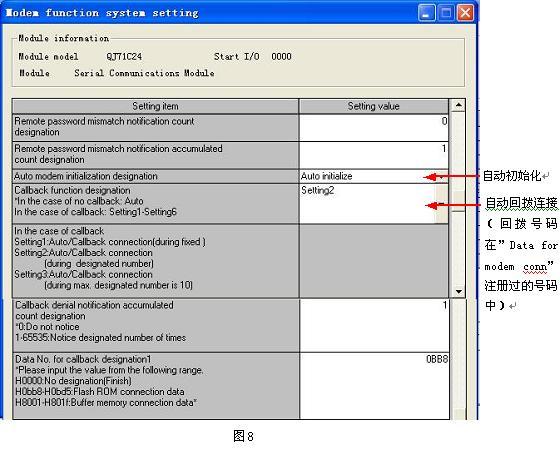Click the scrollbar up arrow
560x450 pixels.
click(458, 105)
